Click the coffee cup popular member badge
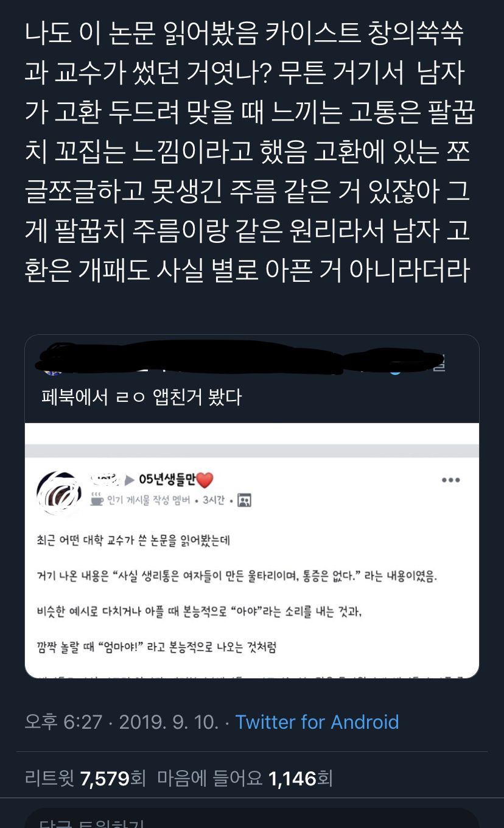The height and width of the screenshot is (828, 504). click(97, 499)
